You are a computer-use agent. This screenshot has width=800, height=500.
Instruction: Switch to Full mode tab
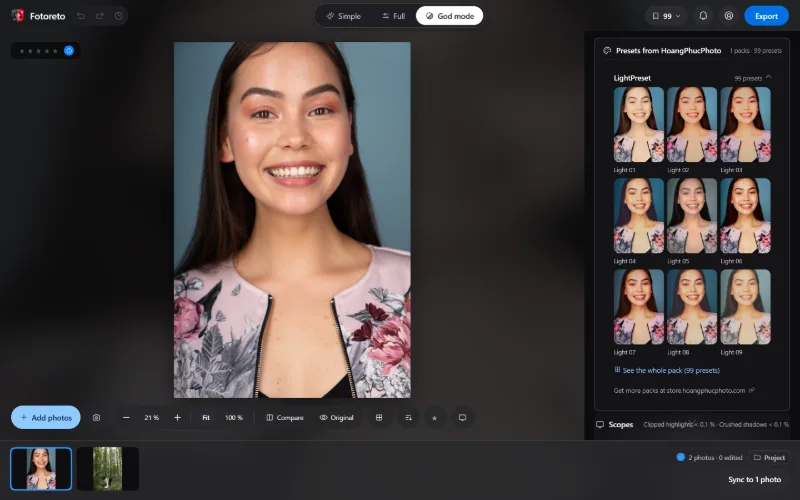(393, 16)
